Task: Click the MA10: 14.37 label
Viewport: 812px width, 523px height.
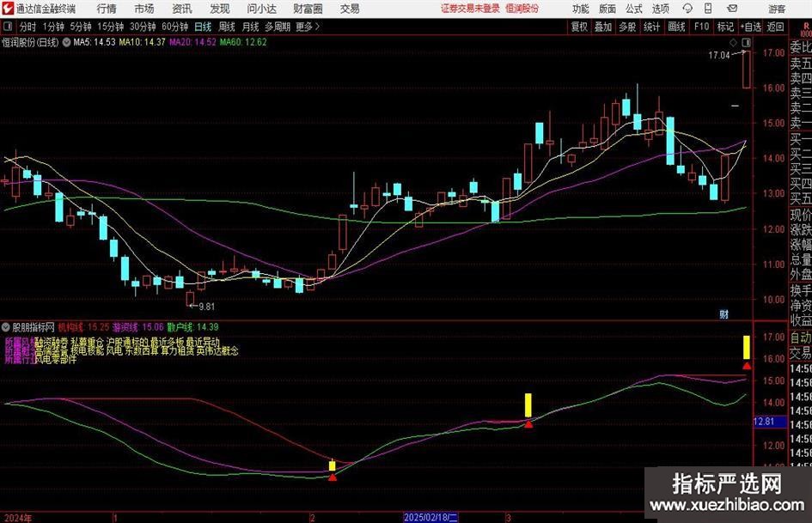Action: coord(142,42)
